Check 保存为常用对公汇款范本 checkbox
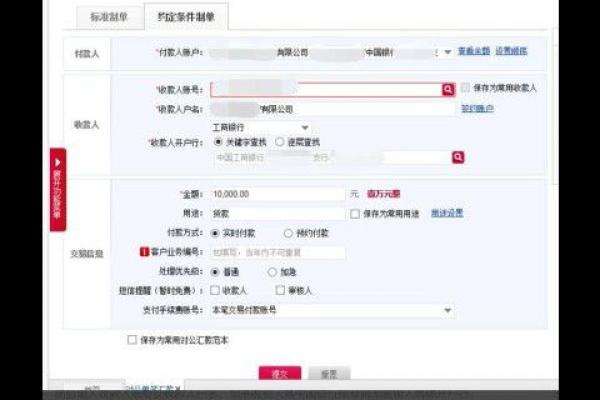 pos(132,340)
